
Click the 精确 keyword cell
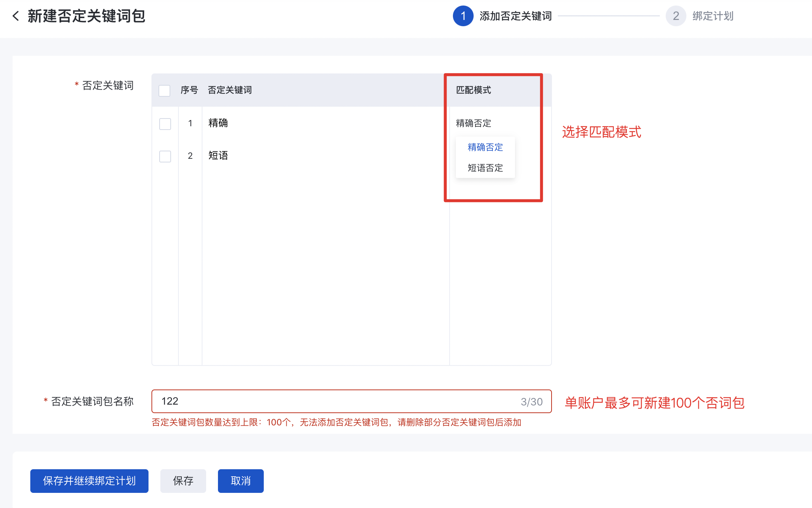tap(218, 123)
